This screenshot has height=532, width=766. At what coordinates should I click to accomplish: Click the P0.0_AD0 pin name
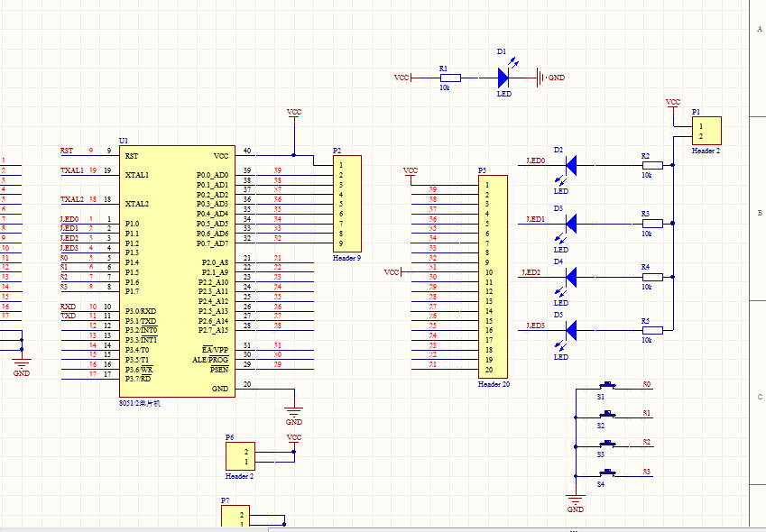(x=213, y=175)
